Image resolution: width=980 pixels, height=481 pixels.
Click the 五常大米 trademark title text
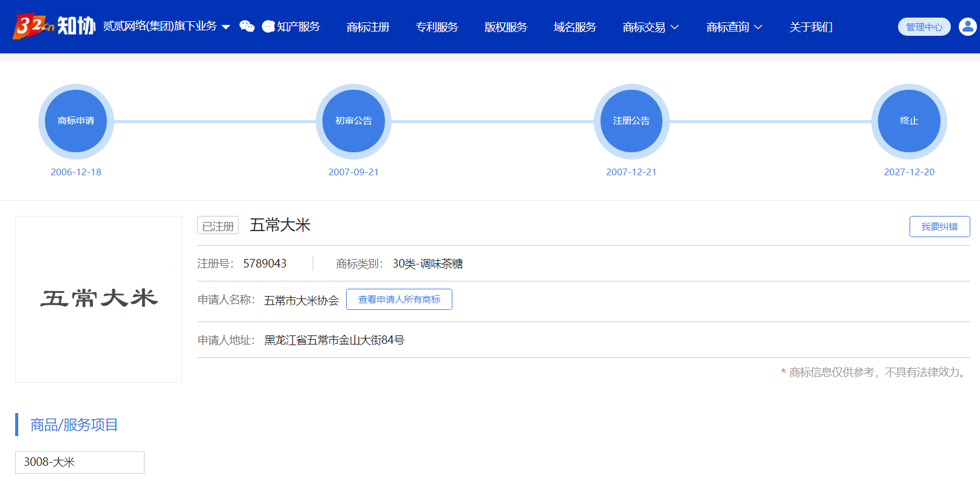pos(280,225)
